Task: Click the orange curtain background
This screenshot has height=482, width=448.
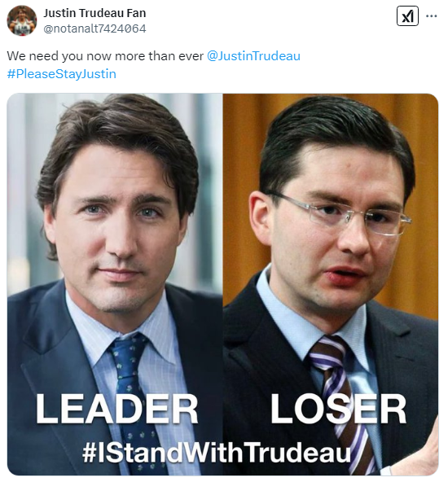Action: 421,199
